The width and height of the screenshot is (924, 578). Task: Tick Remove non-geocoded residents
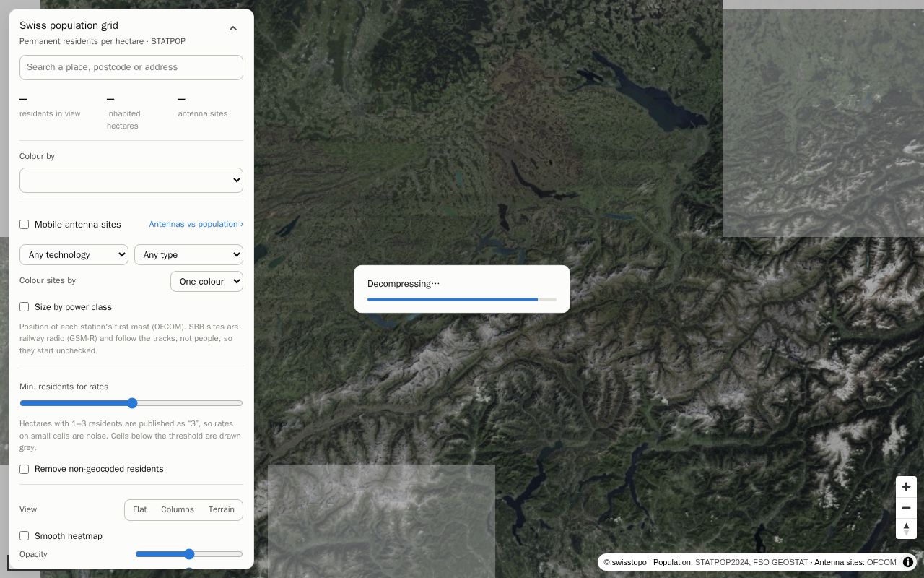pos(24,469)
